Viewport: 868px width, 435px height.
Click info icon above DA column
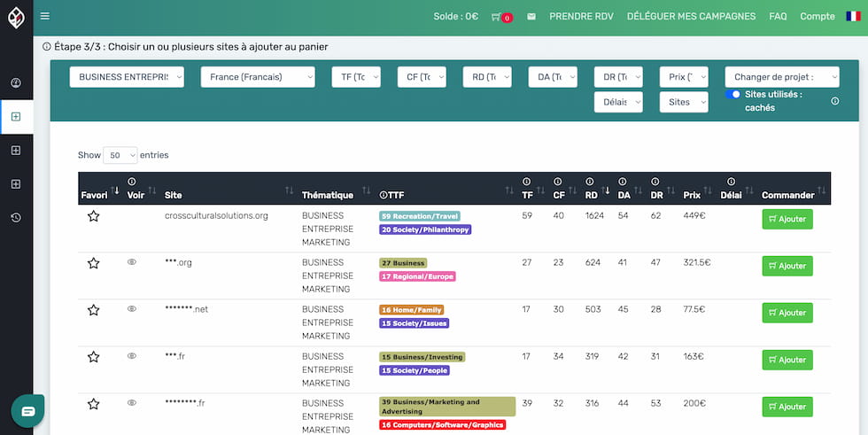pyautogui.click(x=622, y=182)
